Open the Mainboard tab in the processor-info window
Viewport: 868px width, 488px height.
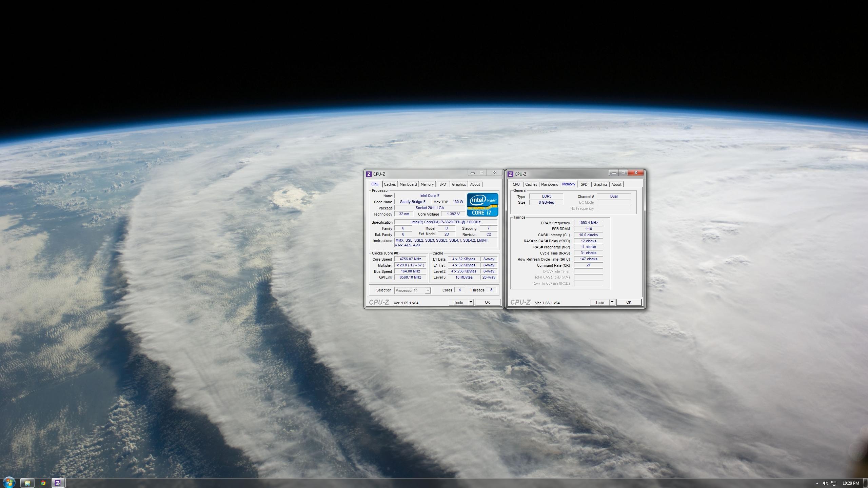click(408, 185)
